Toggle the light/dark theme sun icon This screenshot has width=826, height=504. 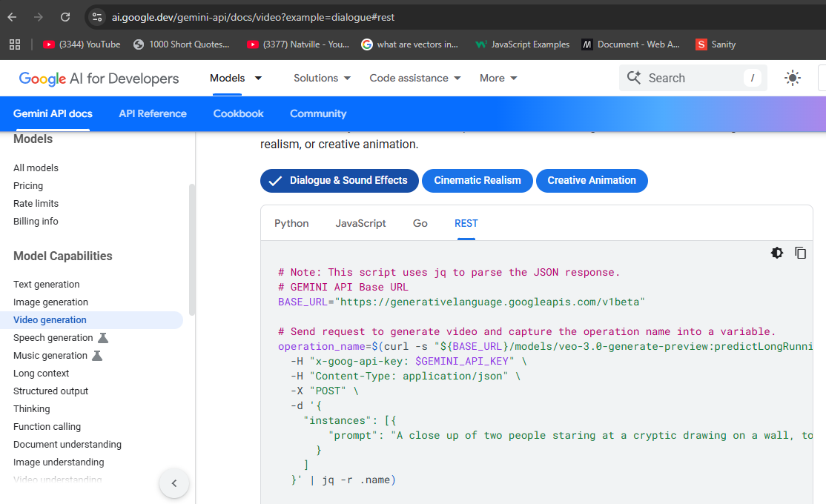(x=793, y=78)
